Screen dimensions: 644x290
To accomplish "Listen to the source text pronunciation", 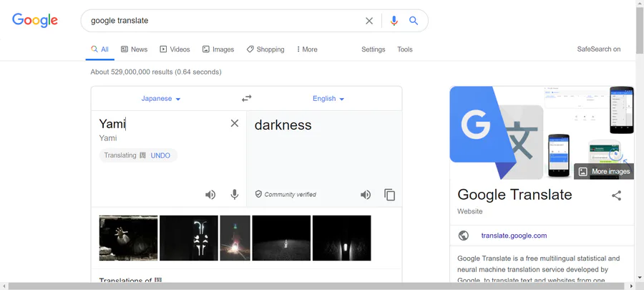I will coord(210,195).
